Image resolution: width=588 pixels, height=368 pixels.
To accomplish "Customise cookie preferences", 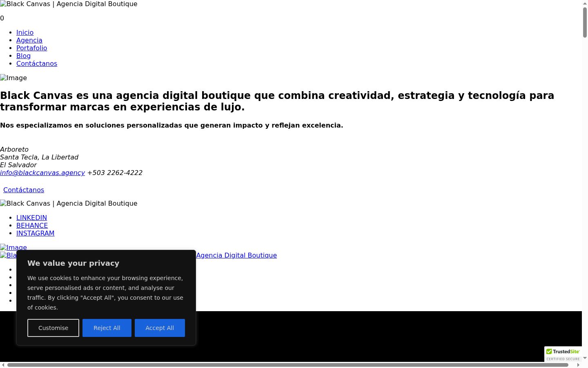I will point(53,328).
